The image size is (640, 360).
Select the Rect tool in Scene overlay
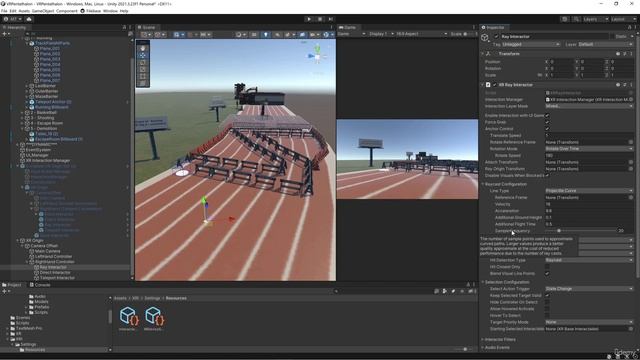coord(142,76)
